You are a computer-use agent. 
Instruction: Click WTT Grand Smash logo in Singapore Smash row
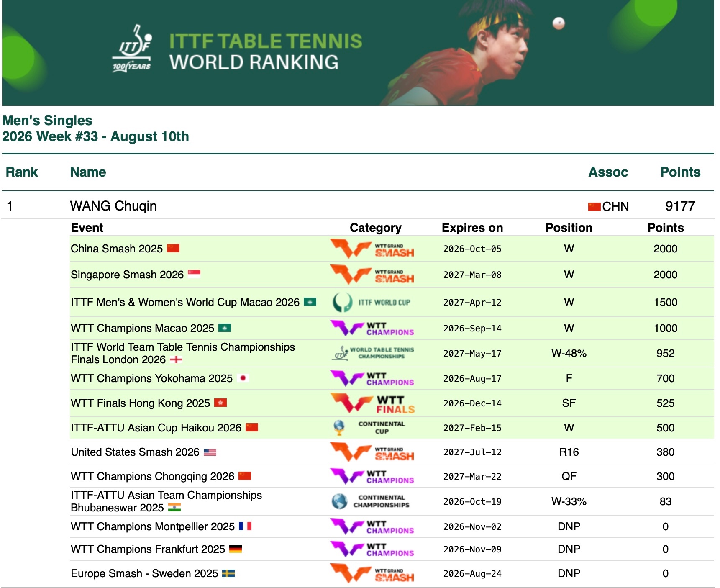(372, 275)
